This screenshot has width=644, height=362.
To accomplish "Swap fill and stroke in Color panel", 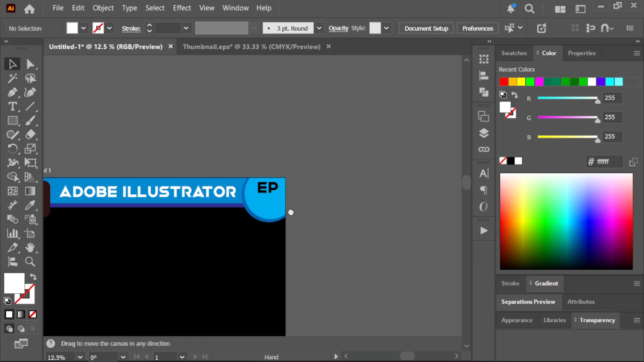I will pos(515,95).
